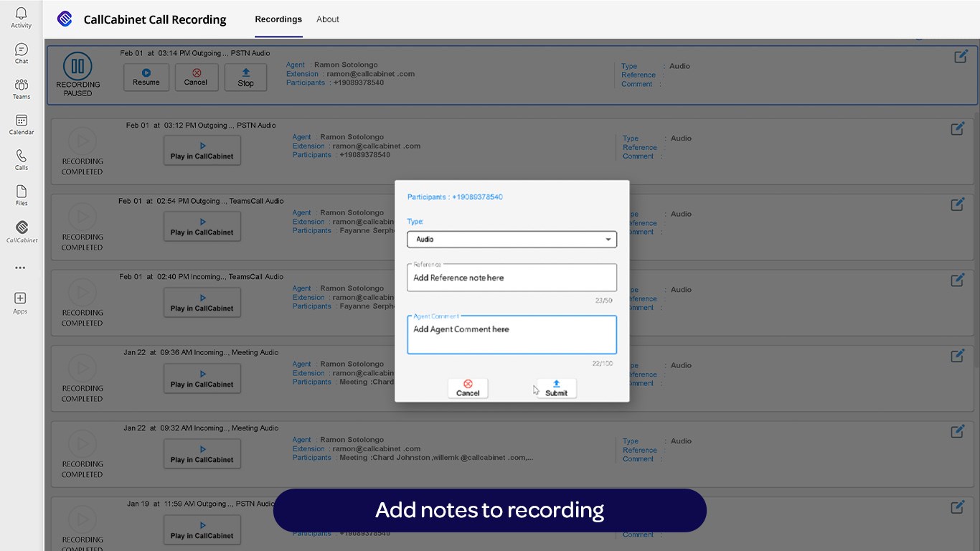
Task: Open Chat in the Teams sidebar
Action: pyautogui.click(x=22, y=53)
